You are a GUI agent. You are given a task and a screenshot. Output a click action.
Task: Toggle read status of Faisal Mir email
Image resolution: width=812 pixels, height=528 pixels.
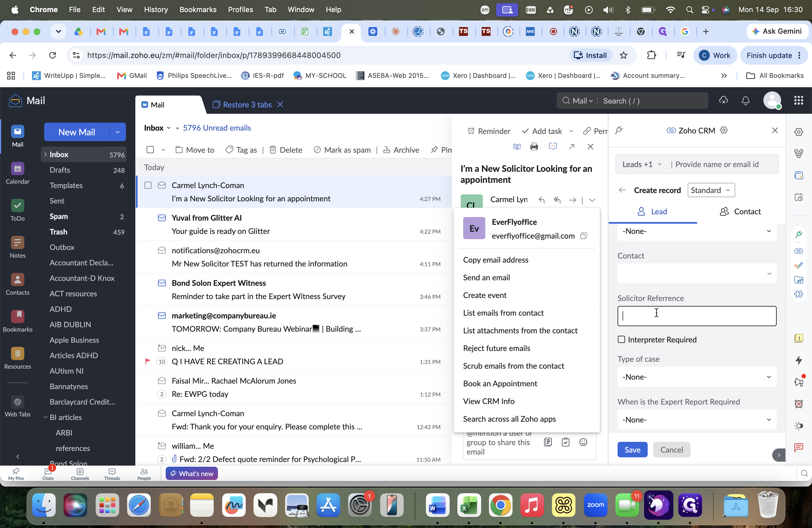(162, 381)
